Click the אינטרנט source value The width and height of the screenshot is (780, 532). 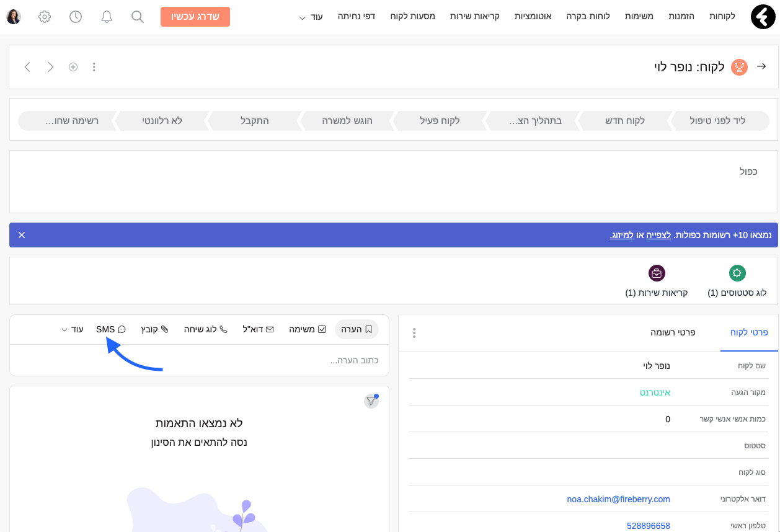point(655,392)
